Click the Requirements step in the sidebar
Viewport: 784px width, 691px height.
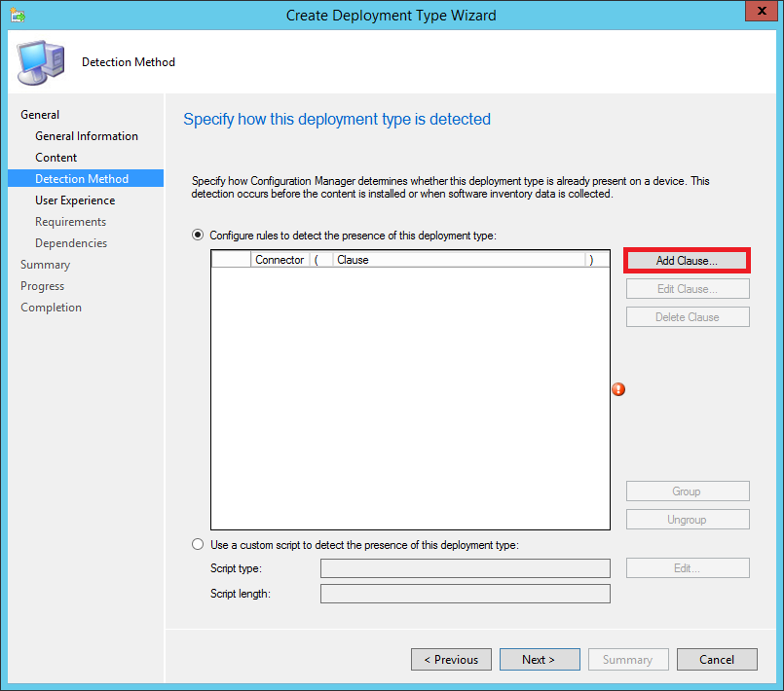tap(71, 222)
